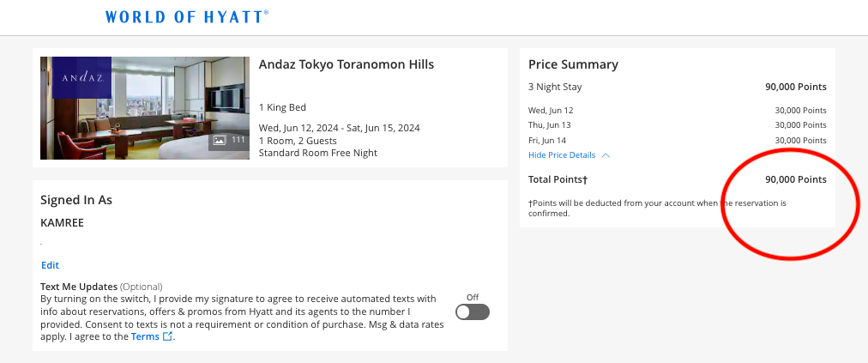
Task: Click the 111 photo count
Action: pos(238,140)
